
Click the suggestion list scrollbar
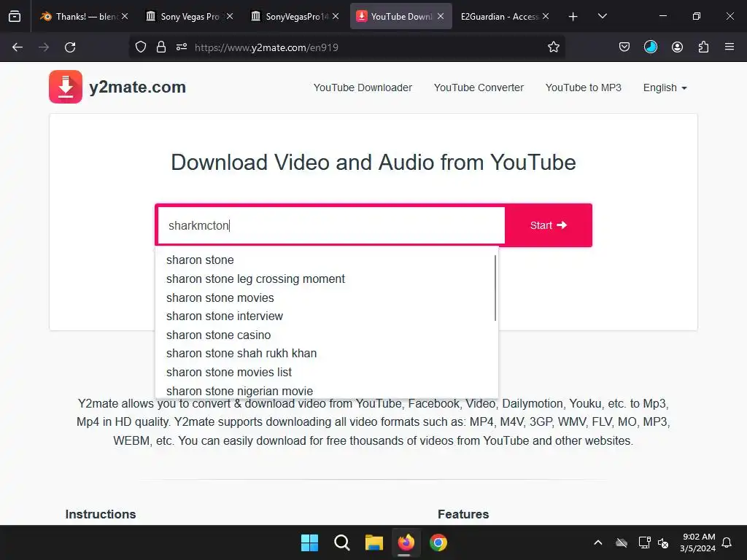(x=495, y=287)
